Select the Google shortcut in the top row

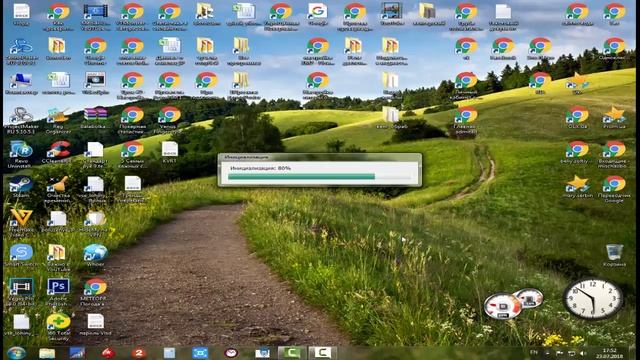[x=318, y=13]
